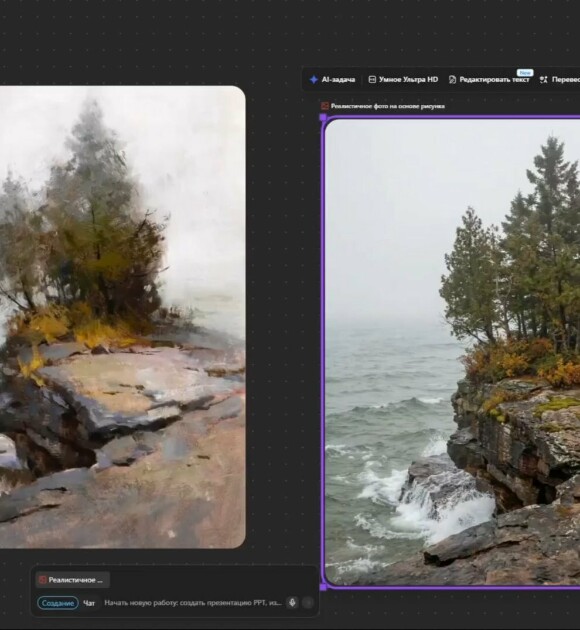Switch to Создание mode
Image resolution: width=580 pixels, height=630 pixels.
pos(58,603)
